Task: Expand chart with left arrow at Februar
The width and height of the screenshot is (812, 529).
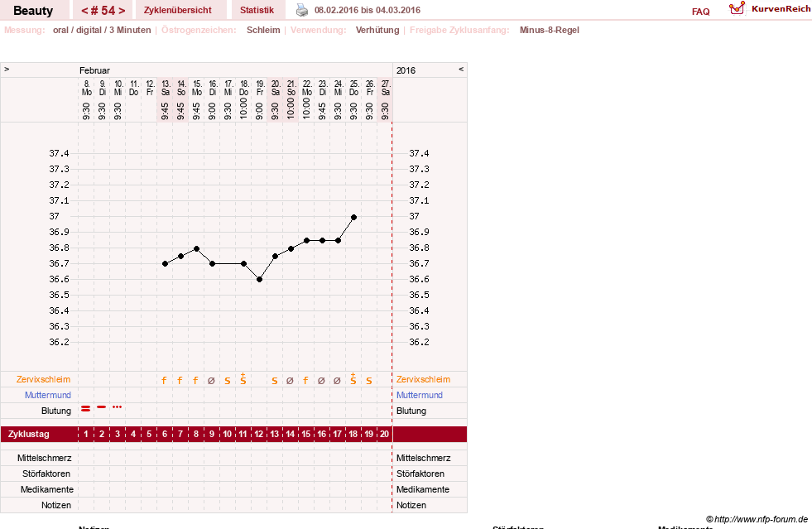Action: click(x=7, y=69)
